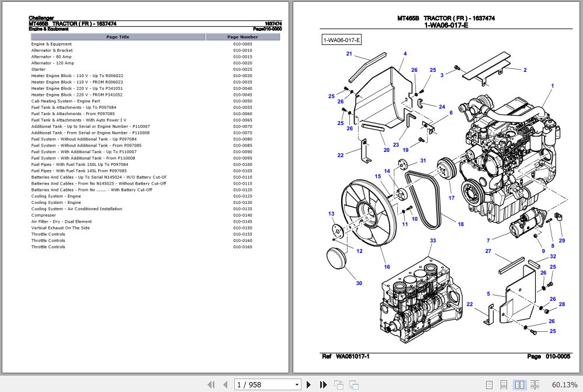Sort by Page Title column header
The width and height of the screenshot is (583, 392).
click(x=117, y=37)
